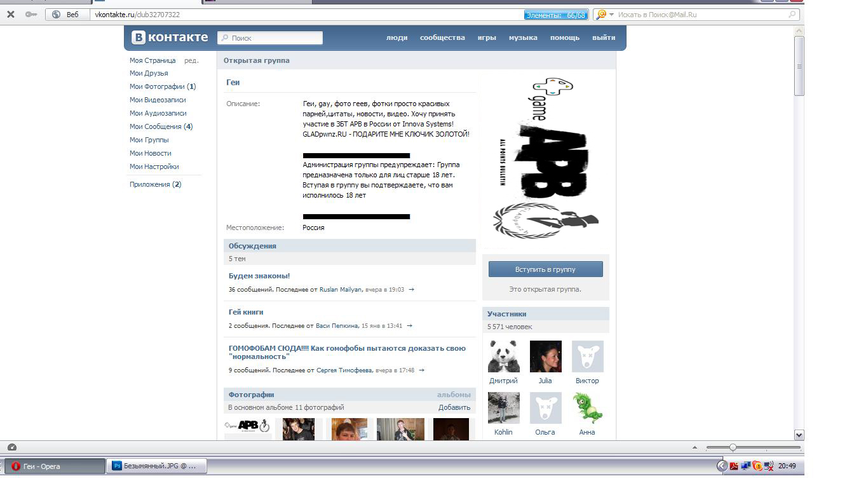Screen dimensions: 868x488
Task: Adjust the page zoom slider
Action: pos(733,447)
